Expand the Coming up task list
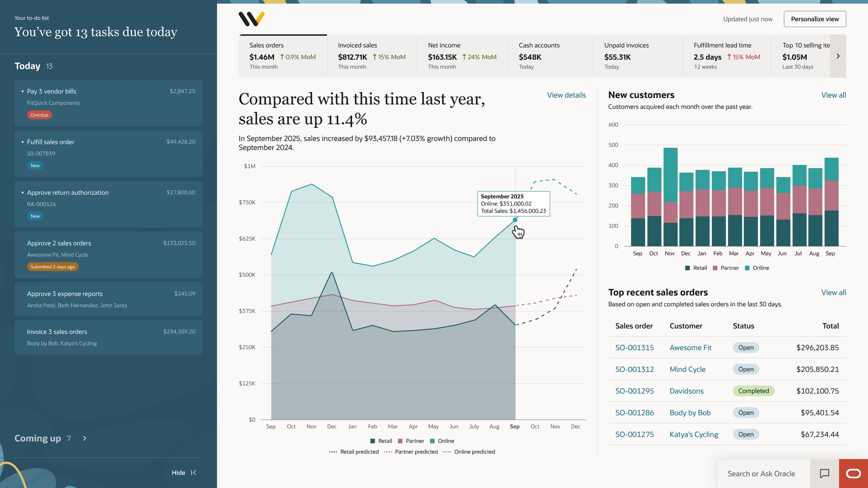 click(84, 438)
